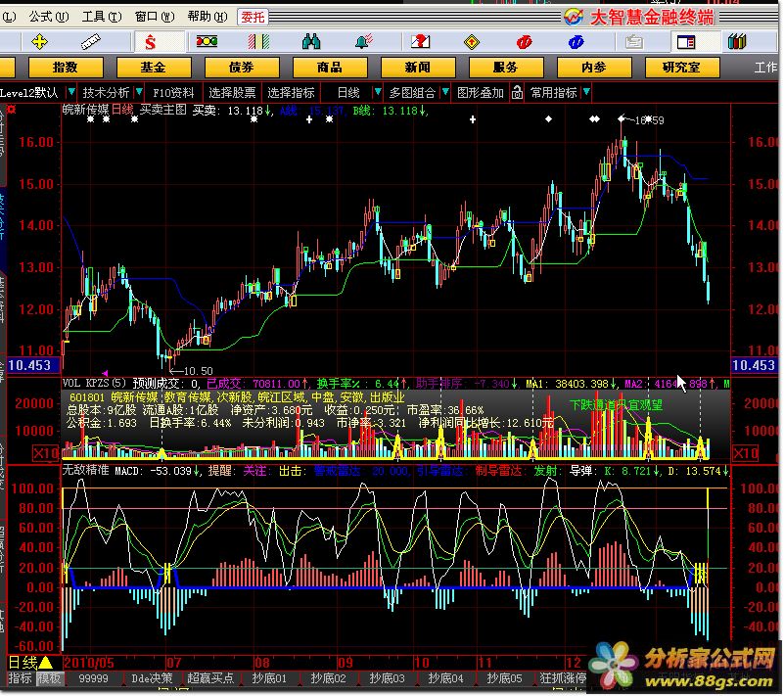Click the 下跌通道只宜观望 green notice text
Image resolution: width=784 pixels, height=696 pixels.
click(616, 405)
